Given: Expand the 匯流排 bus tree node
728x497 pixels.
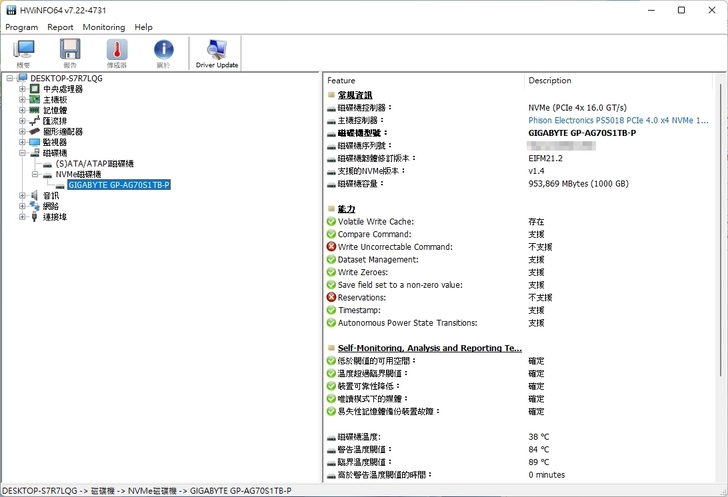Looking at the screenshot, I should (x=22, y=121).
